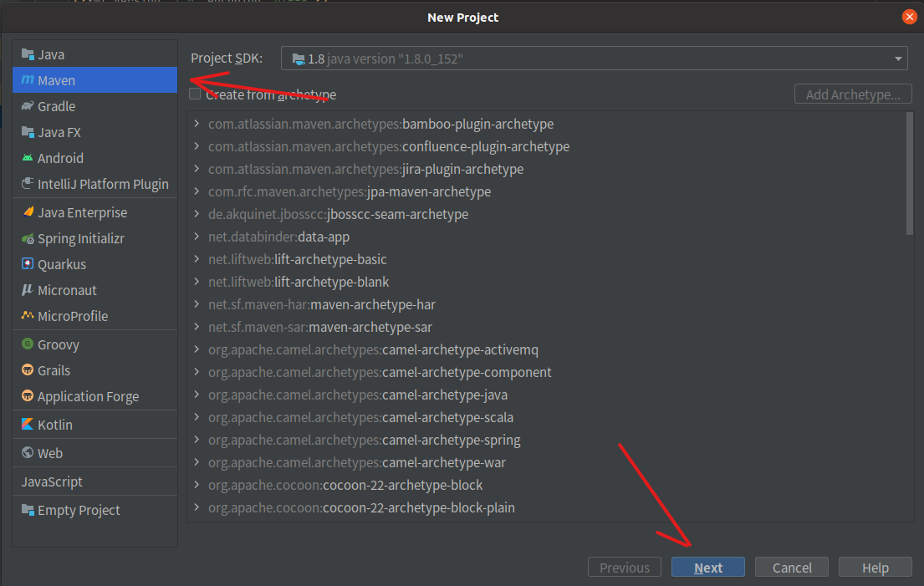This screenshot has width=924, height=586.
Task: Pick Gradle project type label
Action: coord(57,107)
